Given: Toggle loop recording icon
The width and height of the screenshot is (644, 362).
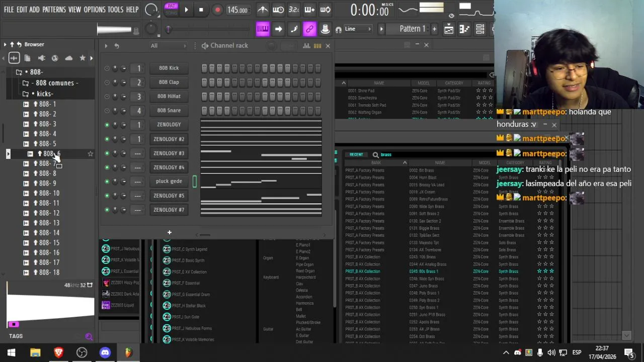Looking at the screenshot, I should (x=326, y=10).
